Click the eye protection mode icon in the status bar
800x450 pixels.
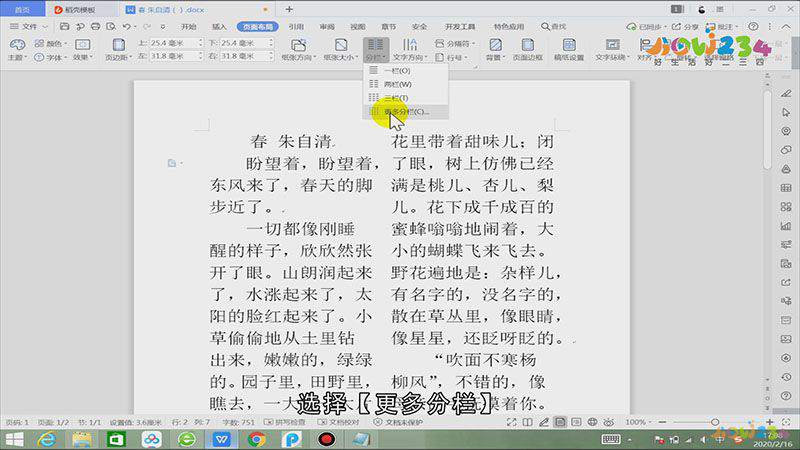609,422
